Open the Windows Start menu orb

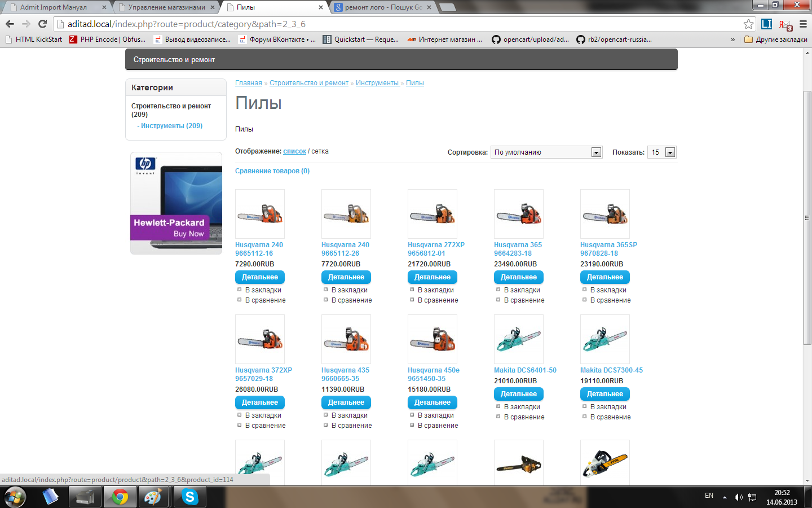(x=15, y=497)
